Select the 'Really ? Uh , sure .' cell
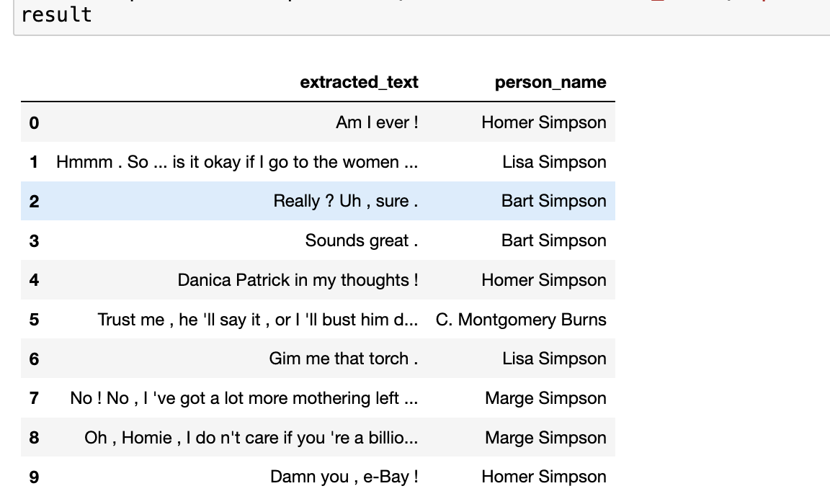The image size is (830, 504). tap(346, 201)
